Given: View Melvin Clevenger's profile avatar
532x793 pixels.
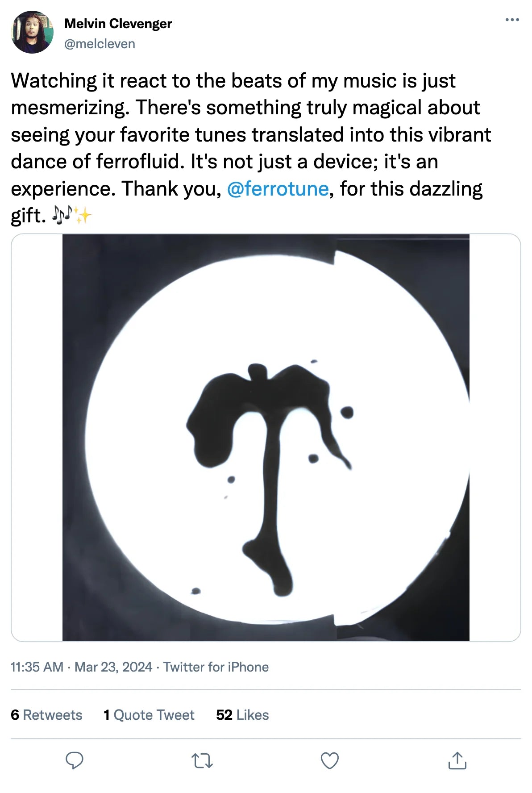Looking at the screenshot, I should point(32,32).
